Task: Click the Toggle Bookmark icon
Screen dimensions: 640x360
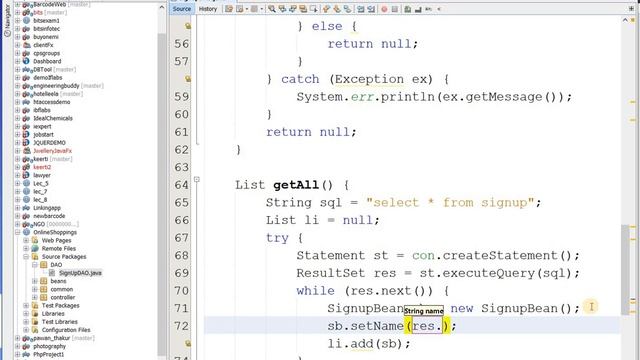Action: [x=347, y=9]
